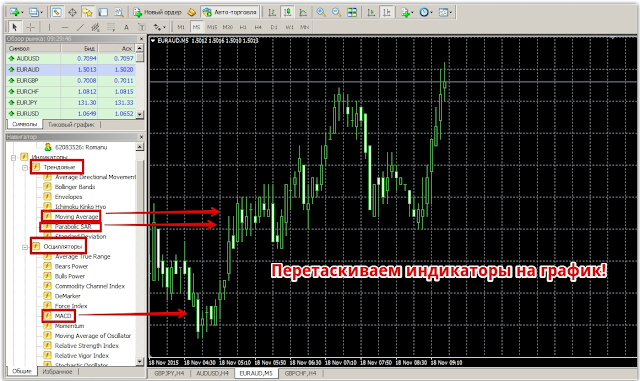640x381 pixels.
Task: Toggle Chart Shift icon
Action: (x=386, y=12)
